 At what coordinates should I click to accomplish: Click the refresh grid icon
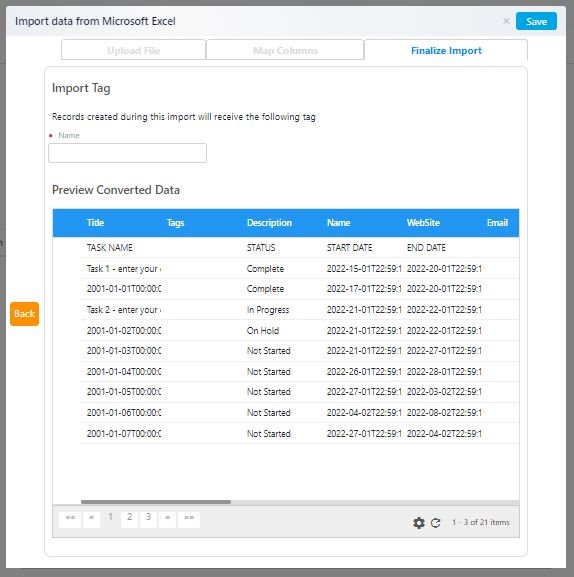[x=436, y=523]
